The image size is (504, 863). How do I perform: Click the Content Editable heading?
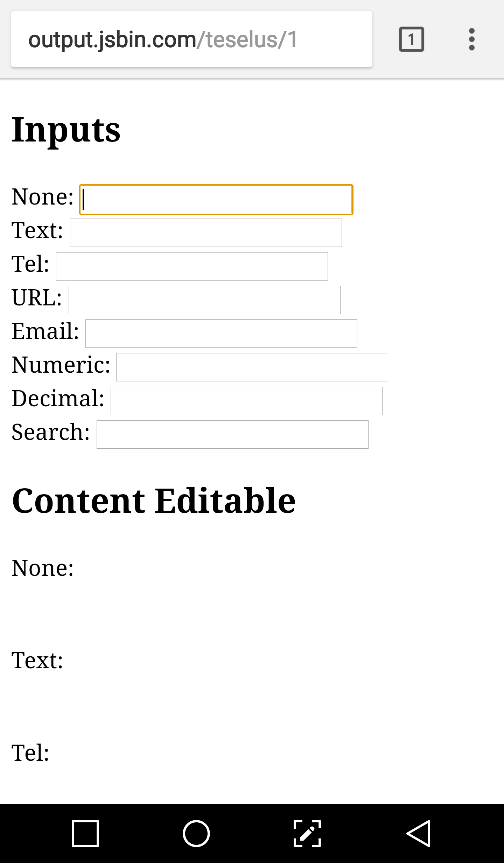pyautogui.click(x=154, y=501)
